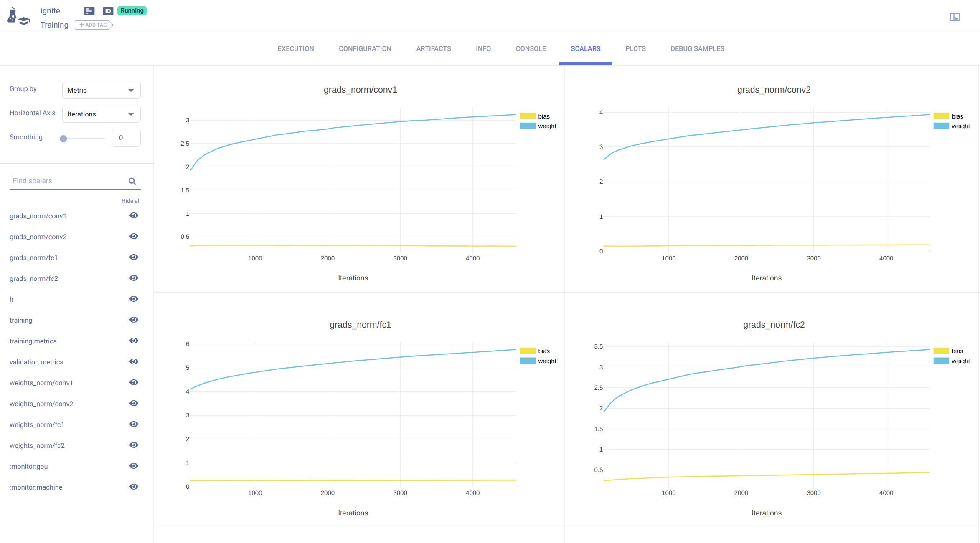Toggle visibility of weights_norm/conv1 metric
The height and width of the screenshot is (543, 980).
click(134, 382)
